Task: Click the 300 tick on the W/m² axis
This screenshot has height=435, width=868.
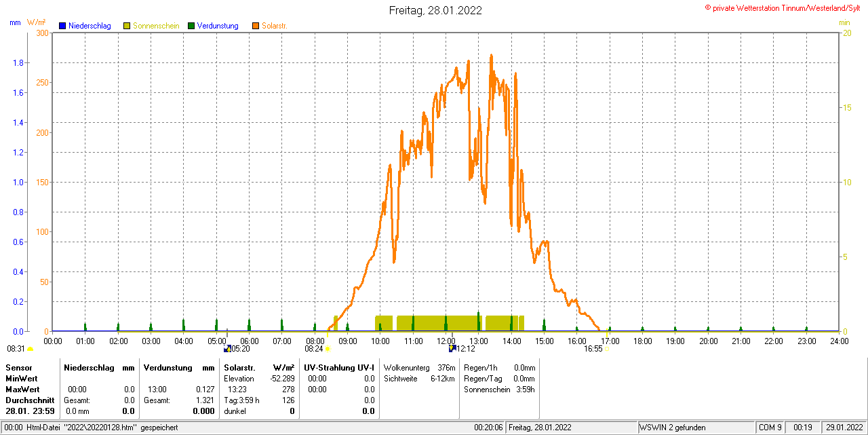Action: pyautogui.click(x=42, y=33)
